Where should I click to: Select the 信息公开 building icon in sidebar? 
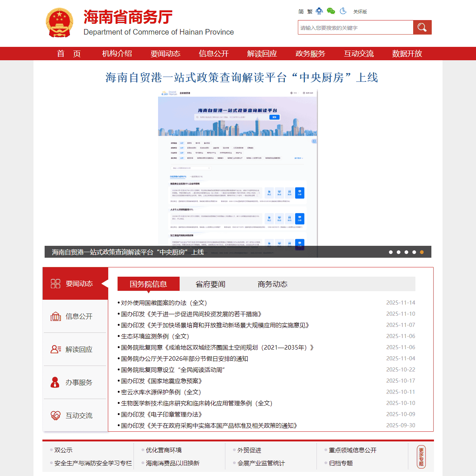pyautogui.click(x=55, y=316)
